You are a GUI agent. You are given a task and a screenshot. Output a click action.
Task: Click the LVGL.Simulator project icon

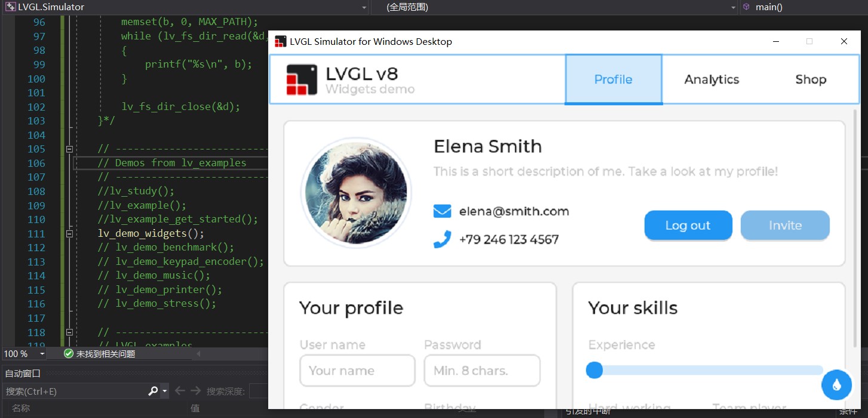[x=10, y=7]
